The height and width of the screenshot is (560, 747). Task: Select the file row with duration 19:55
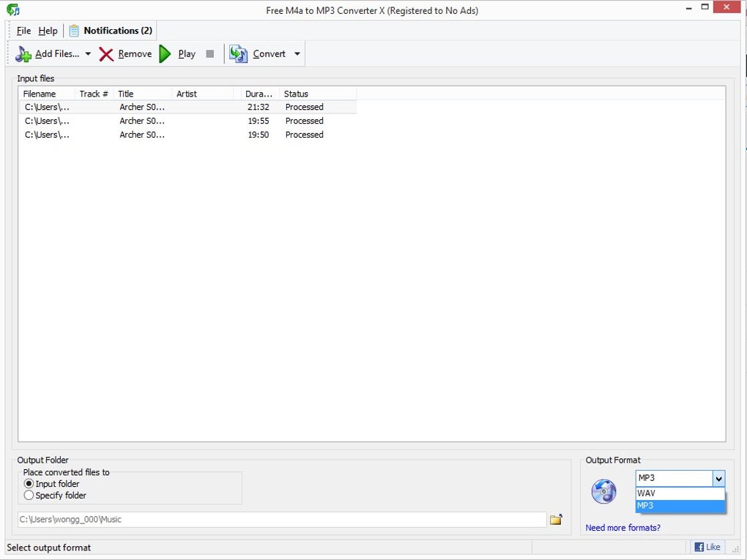pos(187,121)
